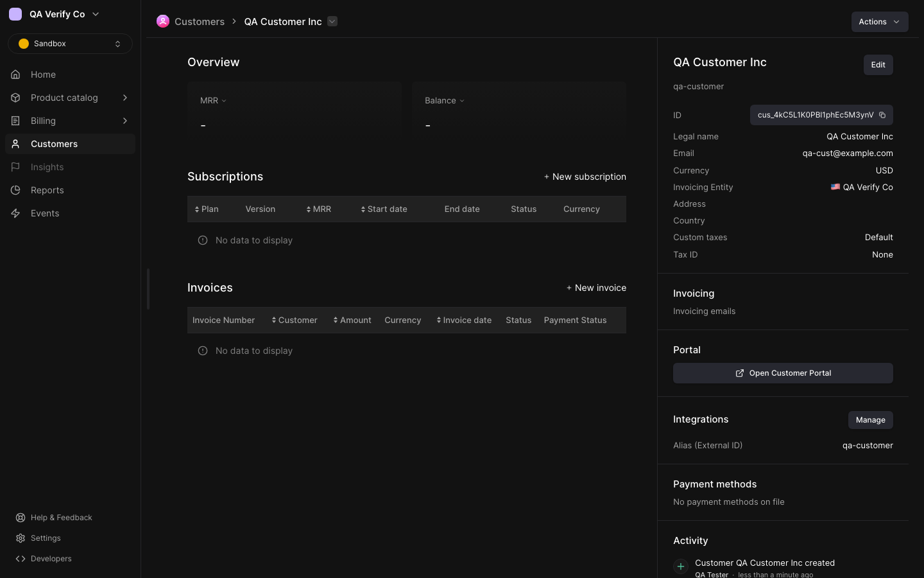Click the Settings gear icon
Screen dimensions: 924x578
tap(21, 538)
